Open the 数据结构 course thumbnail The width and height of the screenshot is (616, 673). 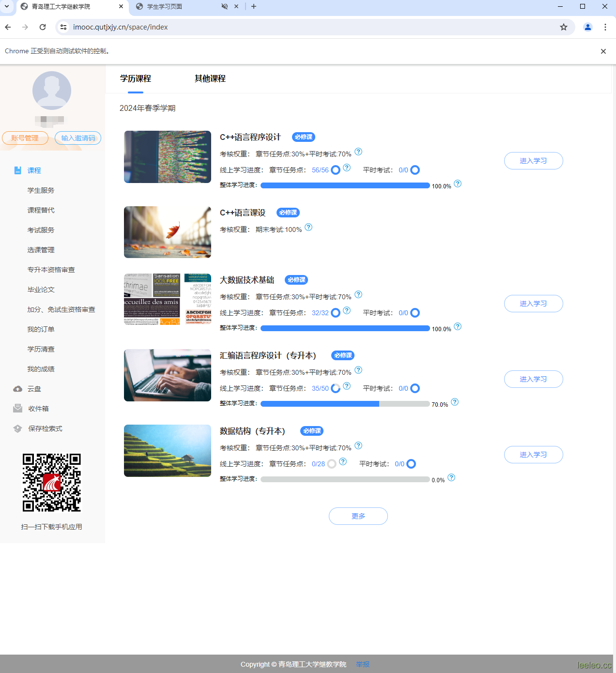(x=168, y=451)
